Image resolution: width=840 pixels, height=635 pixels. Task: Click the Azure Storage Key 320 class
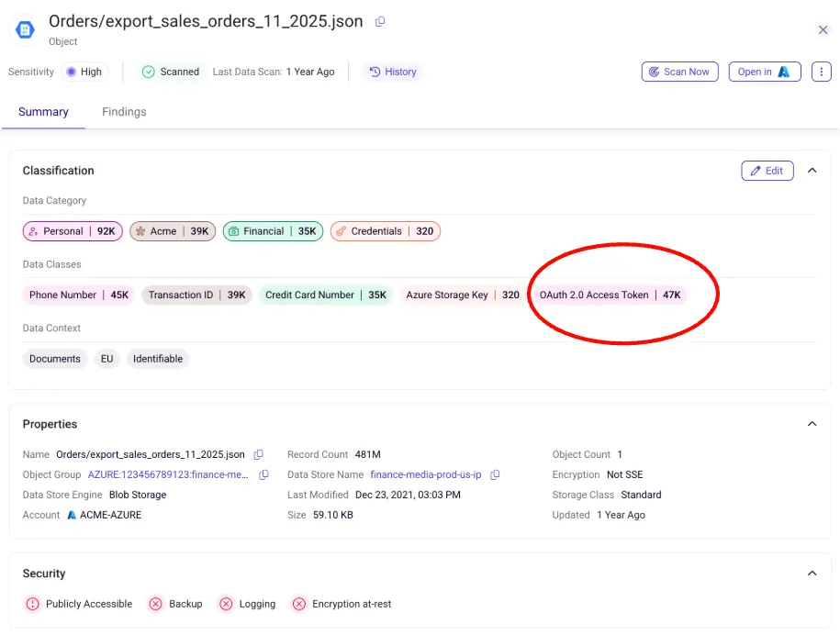[463, 295]
